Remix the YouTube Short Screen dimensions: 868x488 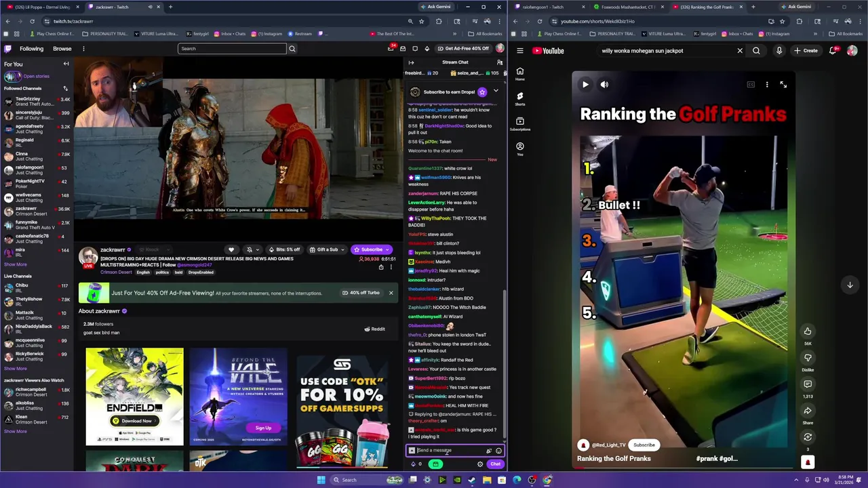click(x=808, y=437)
